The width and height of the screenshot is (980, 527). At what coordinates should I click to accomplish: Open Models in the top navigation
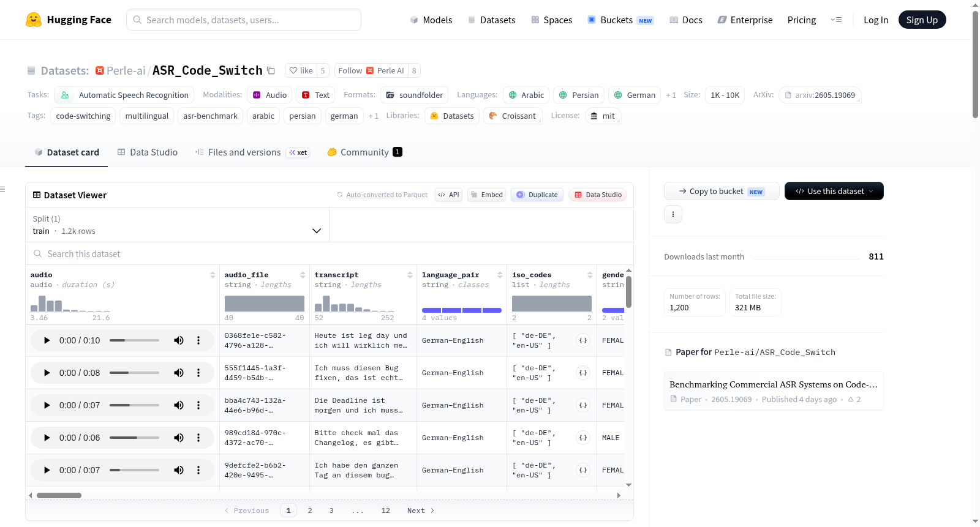coord(431,20)
